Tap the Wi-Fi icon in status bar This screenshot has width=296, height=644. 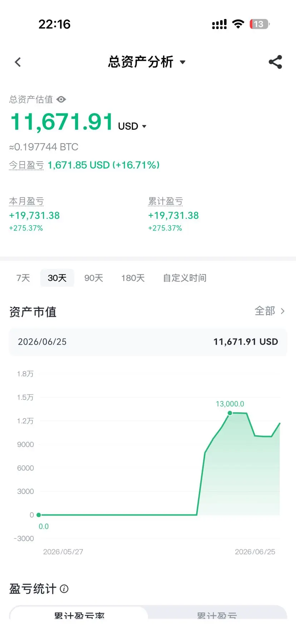coord(238,24)
